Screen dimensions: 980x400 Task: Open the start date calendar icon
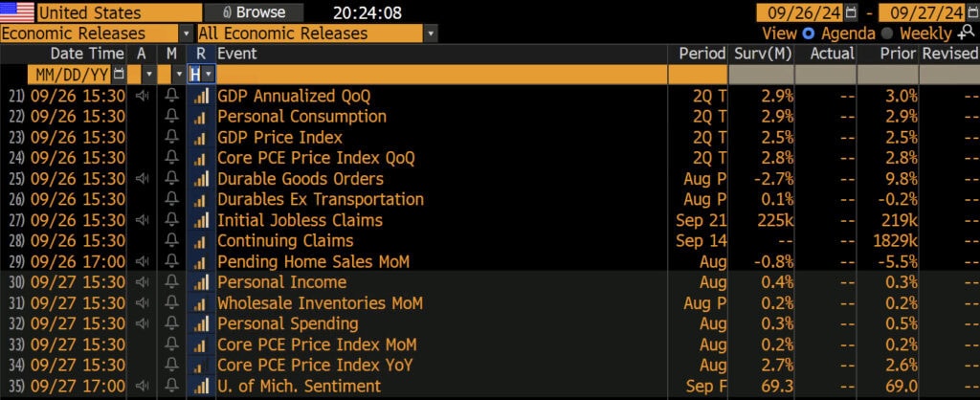click(850, 12)
